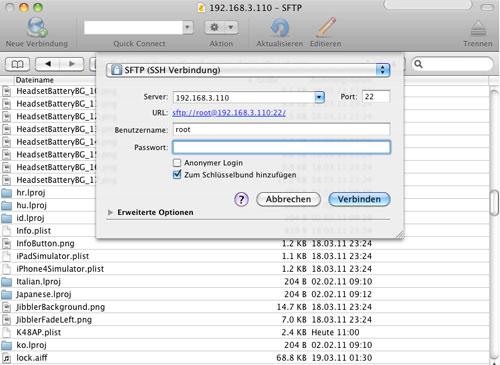Screen dimensions: 500x365
Task: Click the Port field
Action: pyautogui.click(x=376, y=97)
